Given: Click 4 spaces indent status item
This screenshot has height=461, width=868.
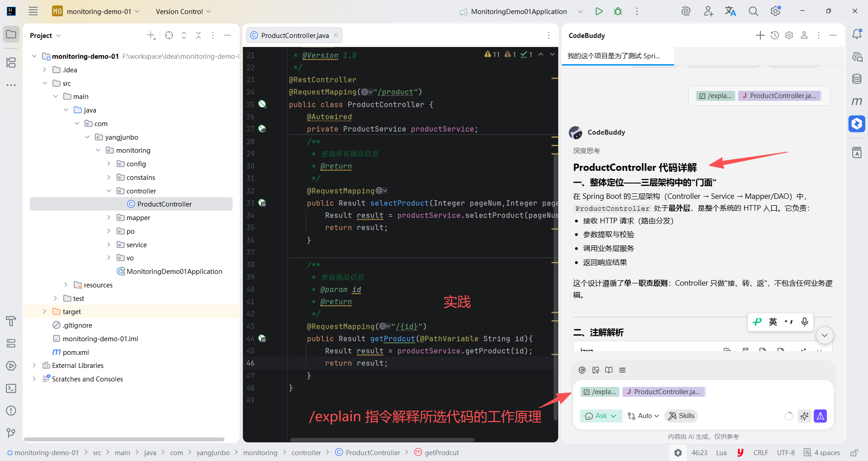Looking at the screenshot, I should 822,452.
